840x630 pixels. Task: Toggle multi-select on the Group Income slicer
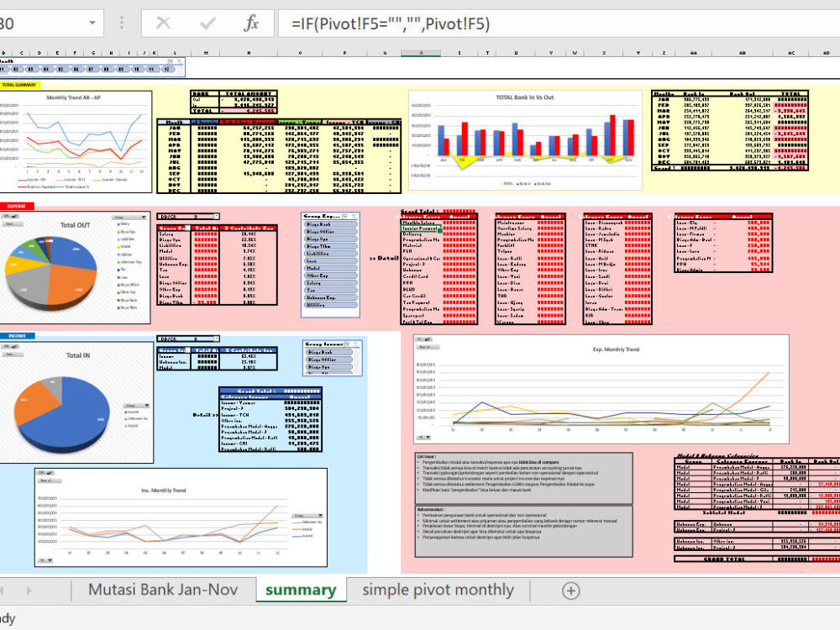pos(348,344)
